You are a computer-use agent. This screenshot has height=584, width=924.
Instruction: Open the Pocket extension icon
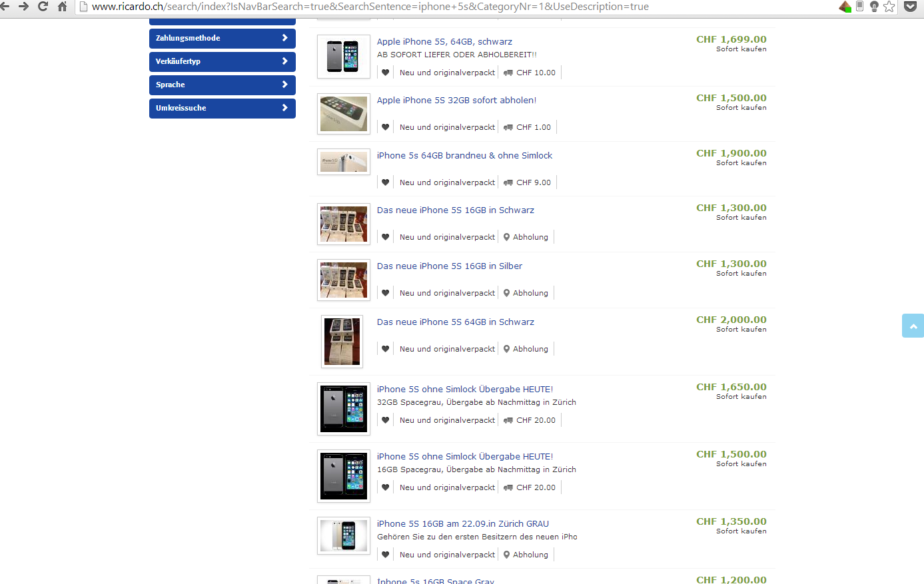(x=910, y=7)
